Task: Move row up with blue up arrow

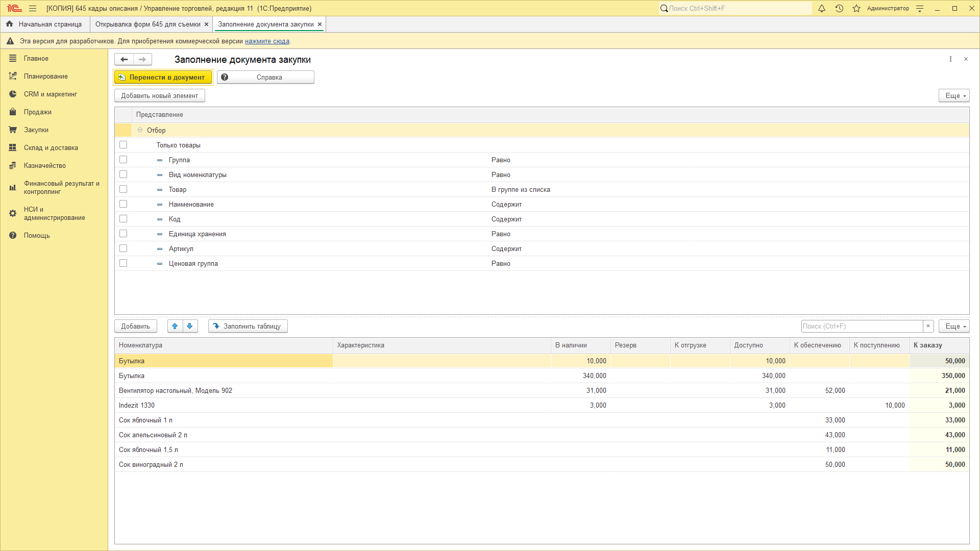Action: point(175,326)
